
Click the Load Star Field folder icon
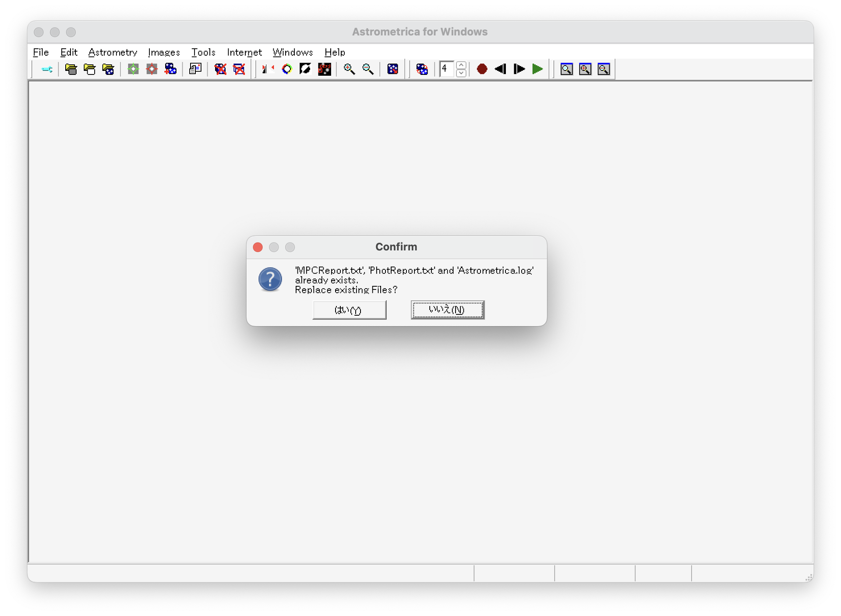coord(108,69)
